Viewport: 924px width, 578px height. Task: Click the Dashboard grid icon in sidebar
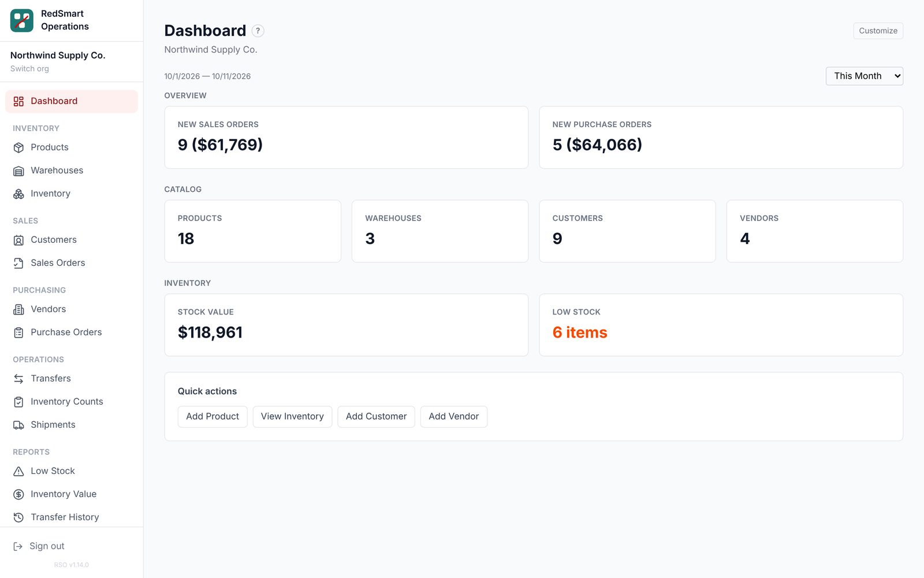[x=18, y=101]
